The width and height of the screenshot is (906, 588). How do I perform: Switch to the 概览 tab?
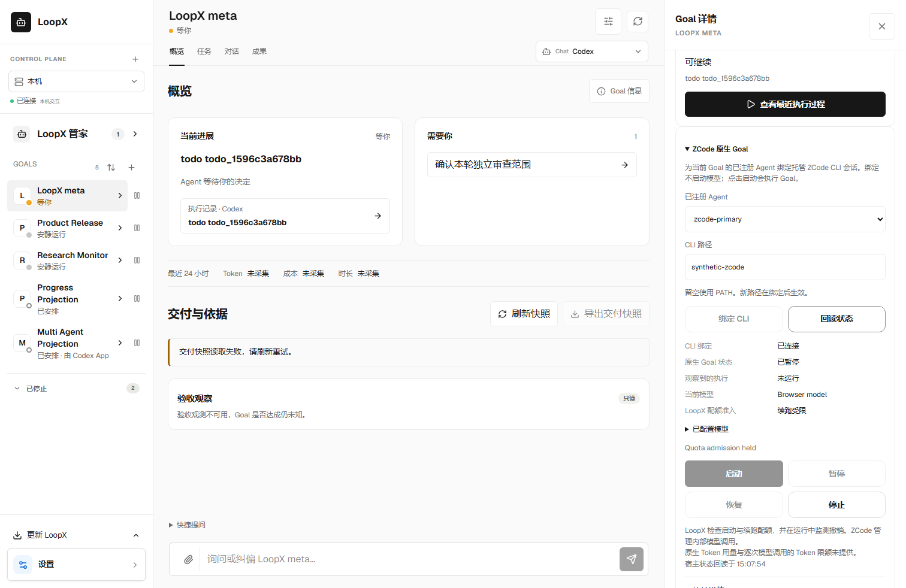coord(177,51)
